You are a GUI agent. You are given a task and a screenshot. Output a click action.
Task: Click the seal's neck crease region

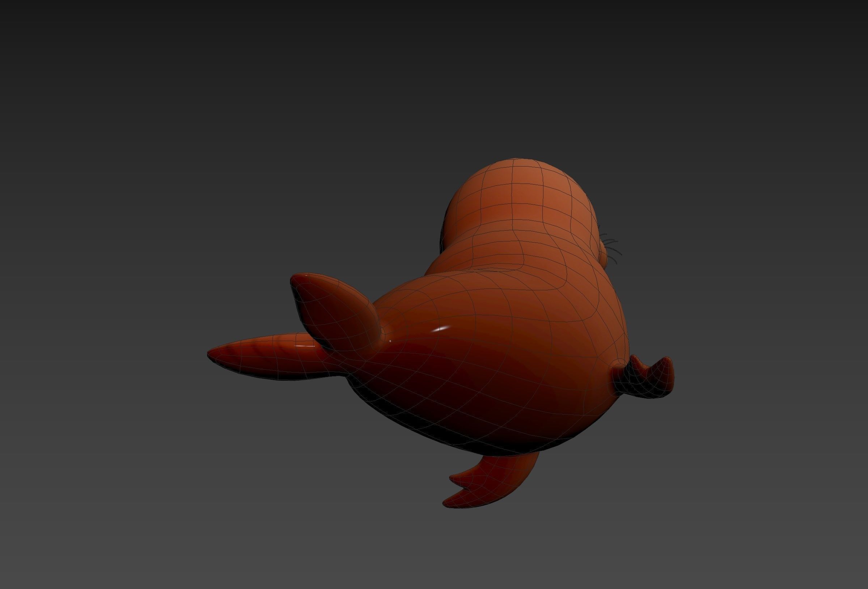point(497,268)
